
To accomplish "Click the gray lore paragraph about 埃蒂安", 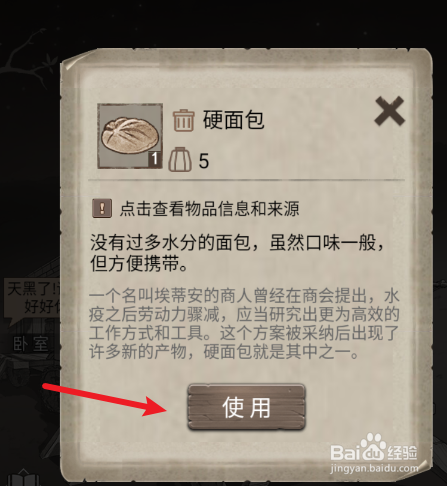I will tap(244, 324).
